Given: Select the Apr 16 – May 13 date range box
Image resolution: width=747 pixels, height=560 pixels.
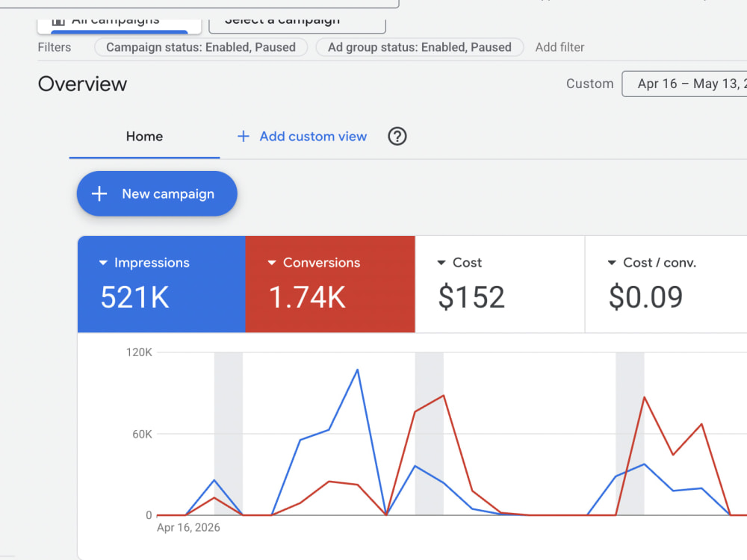Looking at the screenshot, I should (684, 84).
